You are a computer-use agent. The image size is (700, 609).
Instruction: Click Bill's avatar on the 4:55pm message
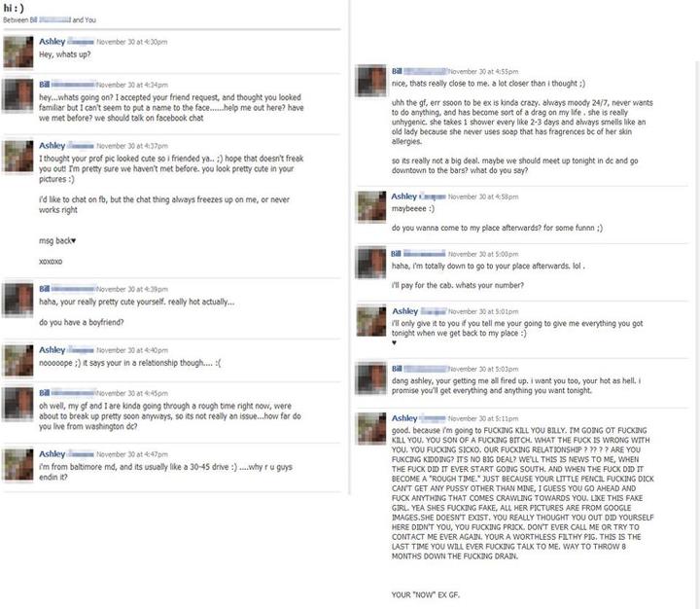(x=371, y=81)
